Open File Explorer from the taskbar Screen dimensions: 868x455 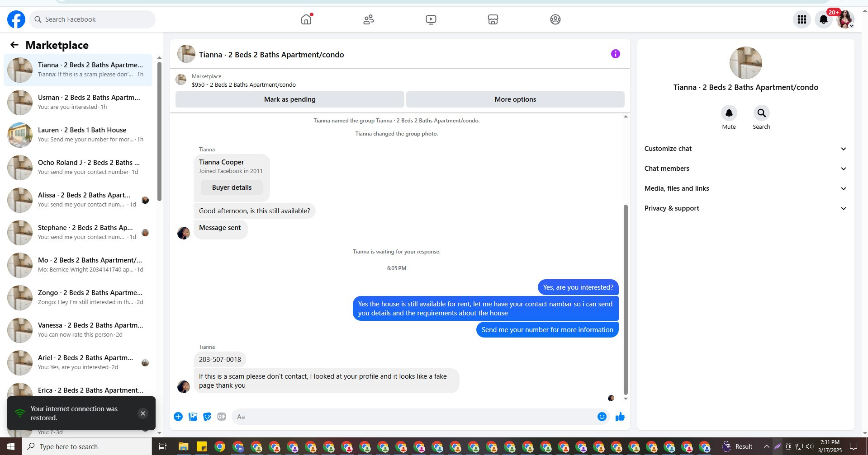tap(183, 446)
